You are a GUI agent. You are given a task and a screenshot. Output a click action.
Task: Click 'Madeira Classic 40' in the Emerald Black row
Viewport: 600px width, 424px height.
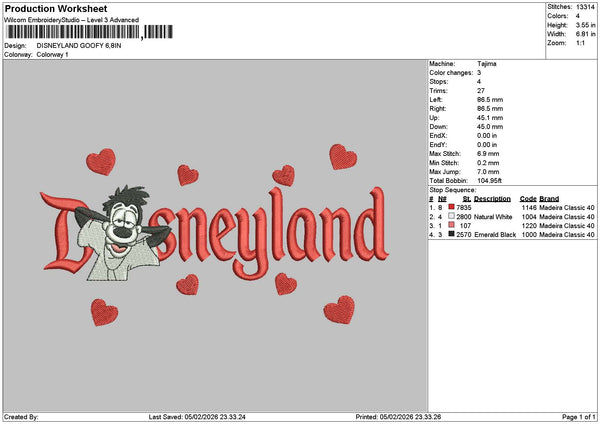point(567,235)
